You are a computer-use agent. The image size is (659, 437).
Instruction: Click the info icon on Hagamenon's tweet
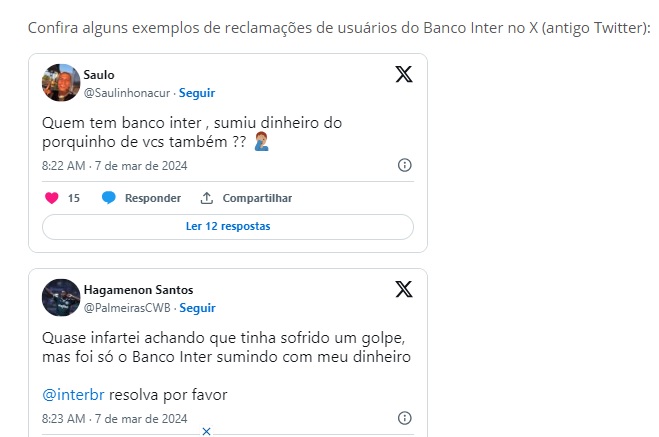click(x=405, y=418)
